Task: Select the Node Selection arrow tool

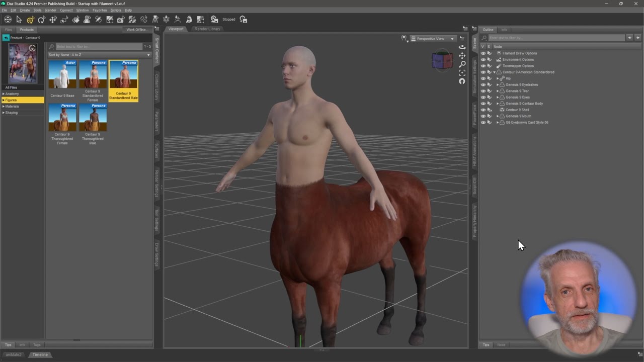Action: tap(19, 20)
